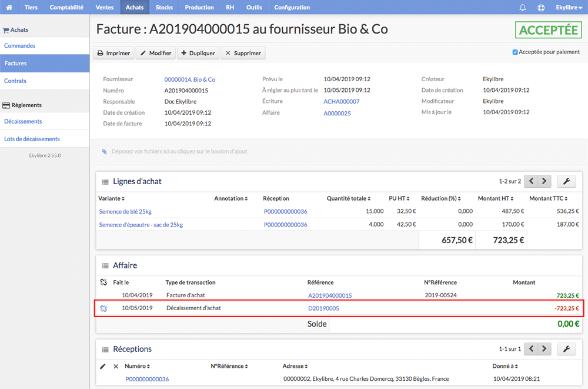Sort by PU HT column
Image resolution: width=588 pixels, height=389 pixels.
[399, 198]
